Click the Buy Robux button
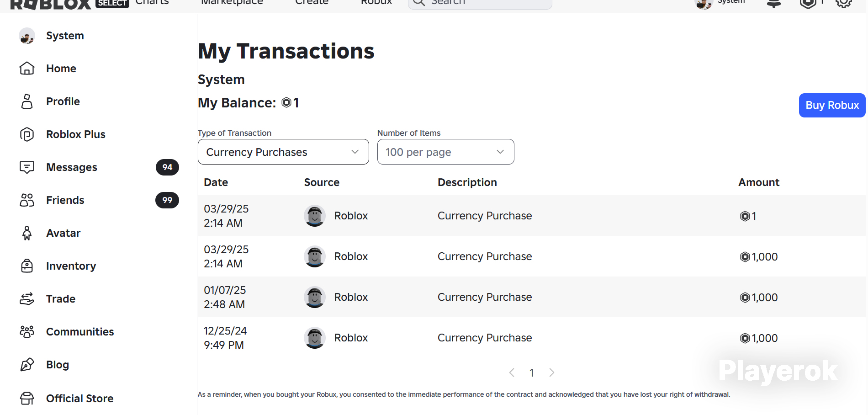Viewport: 868px width, 415px height. point(832,105)
